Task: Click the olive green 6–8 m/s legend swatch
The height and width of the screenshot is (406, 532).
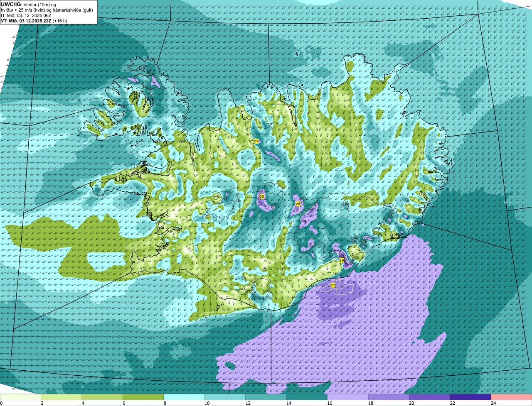Action: tap(143, 397)
